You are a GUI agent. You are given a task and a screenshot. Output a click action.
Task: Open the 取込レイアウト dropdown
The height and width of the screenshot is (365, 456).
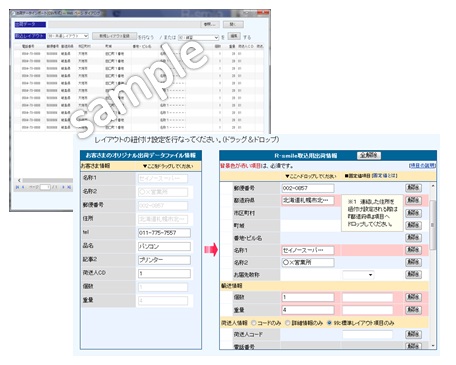tap(68, 36)
